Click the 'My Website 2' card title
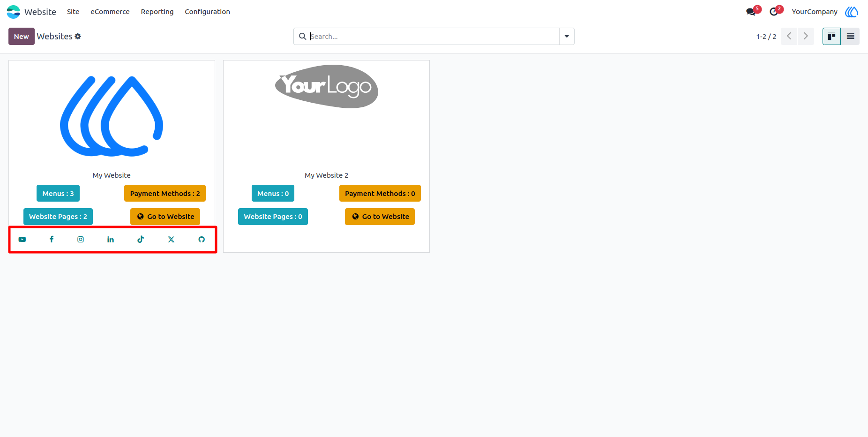This screenshot has height=437, width=868. [x=327, y=175]
